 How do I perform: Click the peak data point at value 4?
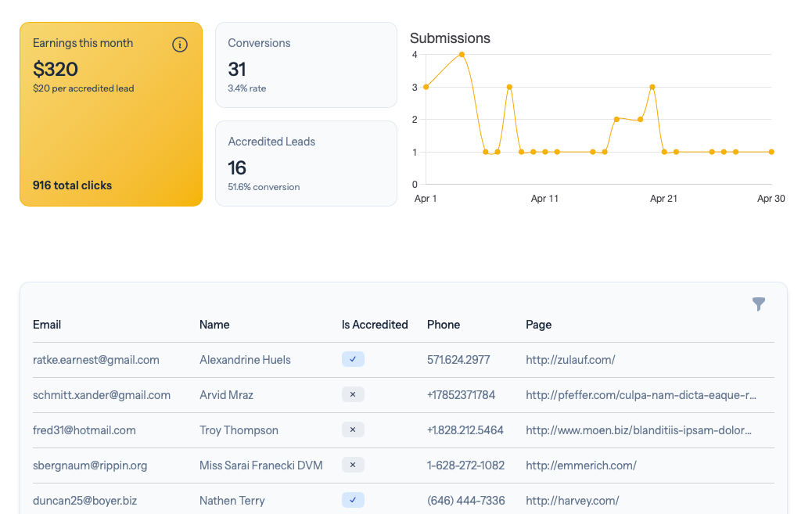[462, 55]
